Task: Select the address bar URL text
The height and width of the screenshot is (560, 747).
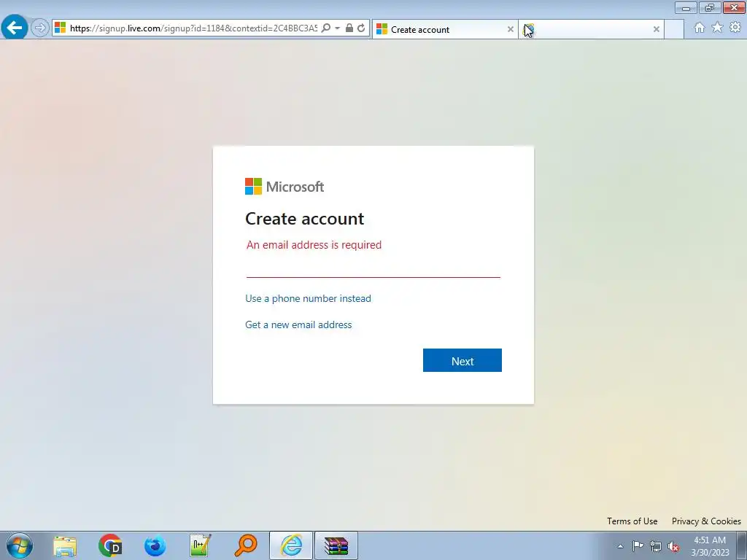Action: (x=193, y=28)
